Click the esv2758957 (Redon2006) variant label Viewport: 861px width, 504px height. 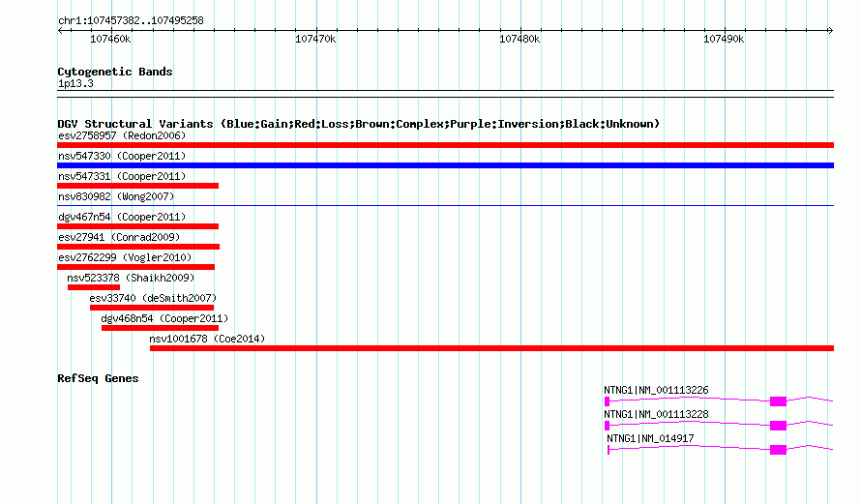pyautogui.click(x=122, y=135)
